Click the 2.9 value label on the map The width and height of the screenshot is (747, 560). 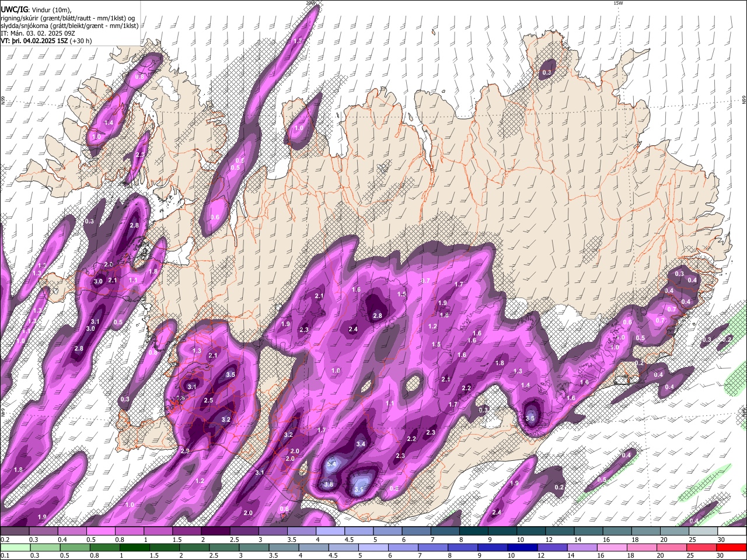click(x=185, y=451)
